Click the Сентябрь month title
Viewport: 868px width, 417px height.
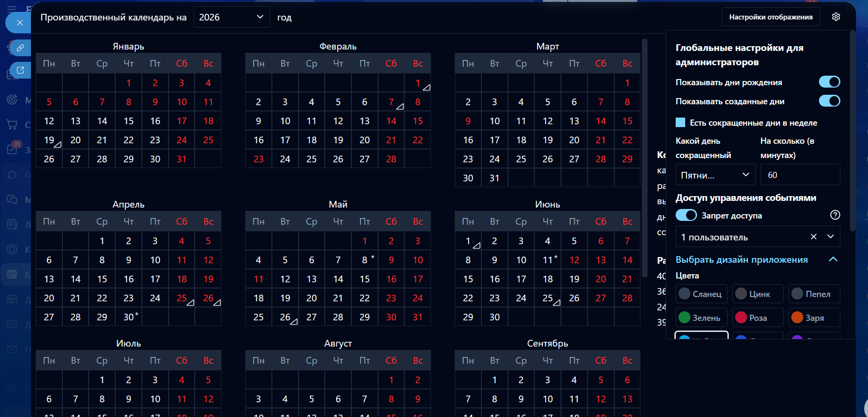click(x=548, y=343)
